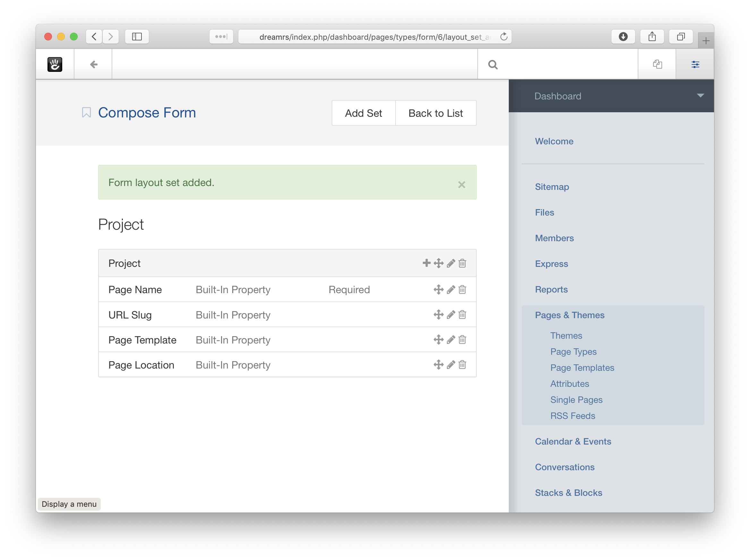750x560 pixels.
Task: Toggle the Safari sidebar button
Action: click(x=137, y=37)
